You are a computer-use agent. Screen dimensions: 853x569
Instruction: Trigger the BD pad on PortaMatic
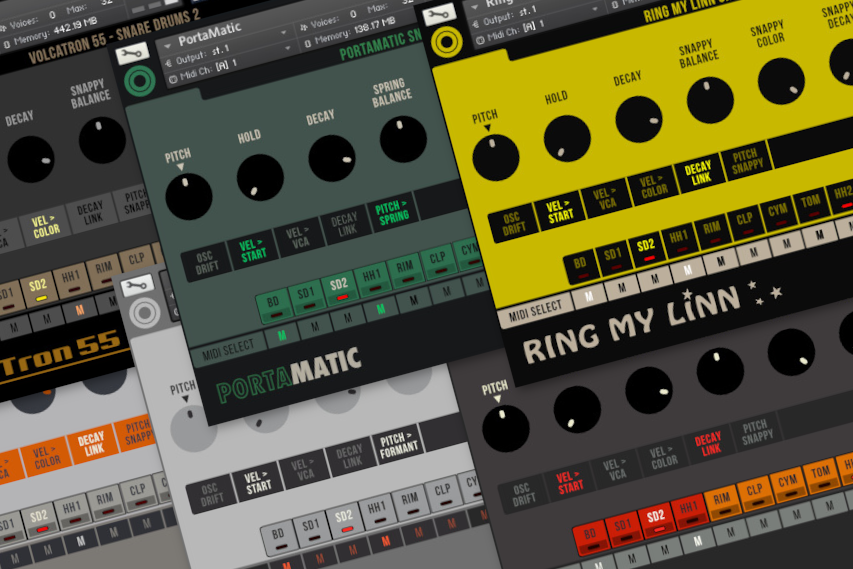point(274,306)
